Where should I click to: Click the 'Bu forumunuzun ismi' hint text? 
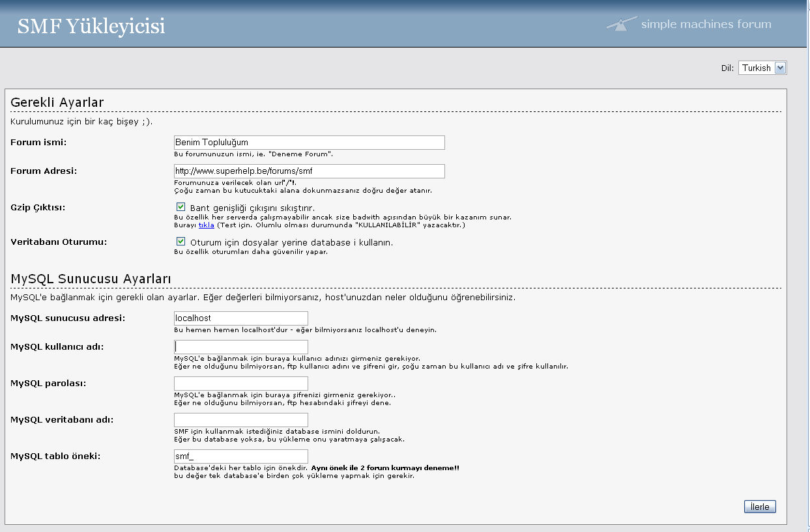pos(253,154)
